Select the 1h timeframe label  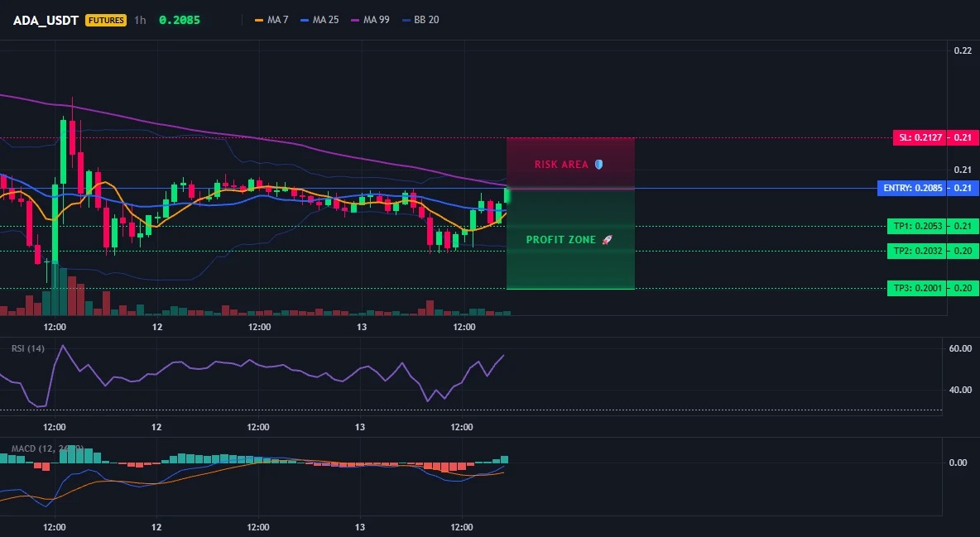pyautogui.click(x=140, y=20)
